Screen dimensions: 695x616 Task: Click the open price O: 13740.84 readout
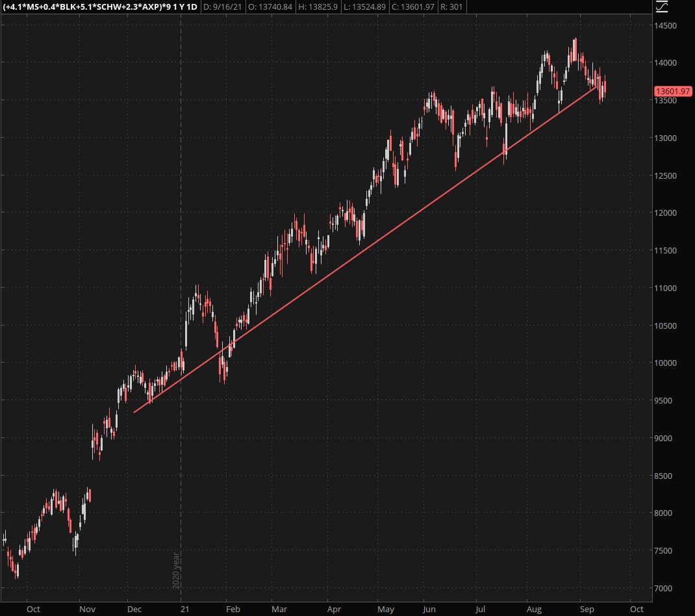coord(273,6)
